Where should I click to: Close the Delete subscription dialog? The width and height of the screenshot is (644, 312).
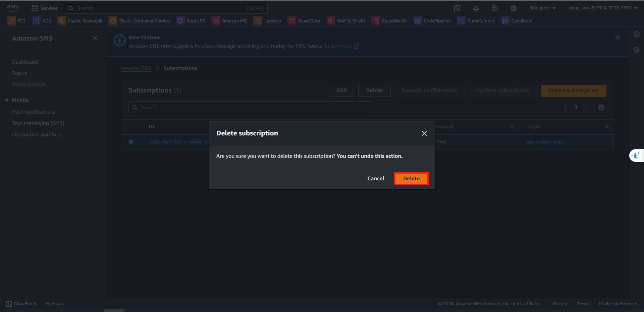click(x=424, y=133)
